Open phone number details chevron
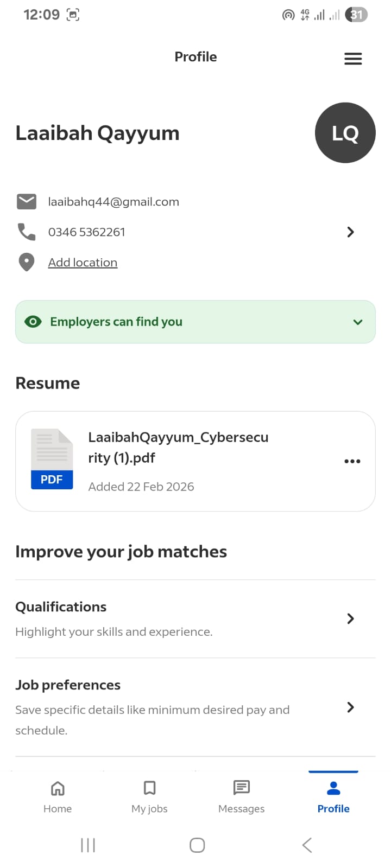Screen dimensions: 391x868 tap(351, 232)
